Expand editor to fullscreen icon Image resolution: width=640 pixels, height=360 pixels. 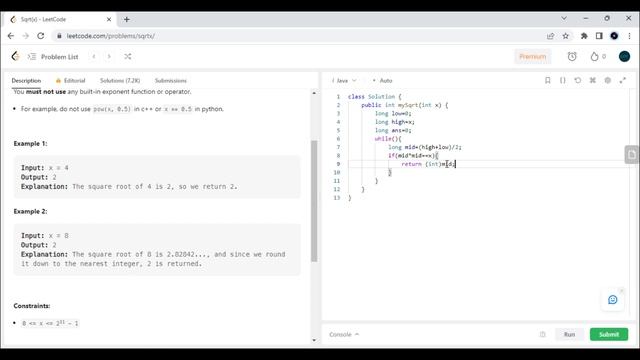click(x=622, y=80)
